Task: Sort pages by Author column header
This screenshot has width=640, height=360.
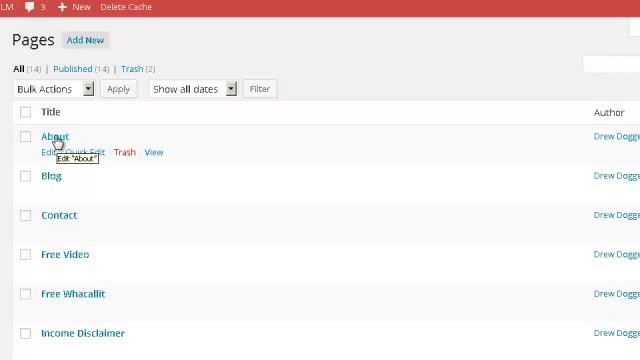Action: point(609,112)
